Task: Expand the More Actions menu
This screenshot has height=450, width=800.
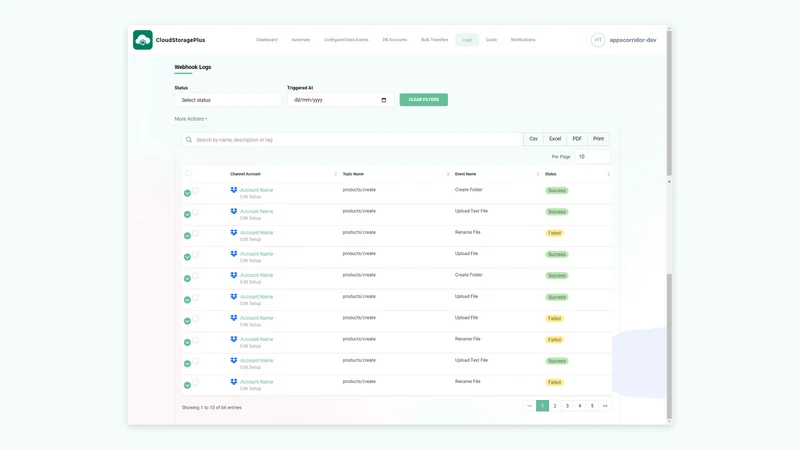Action: tap(191, 119)
